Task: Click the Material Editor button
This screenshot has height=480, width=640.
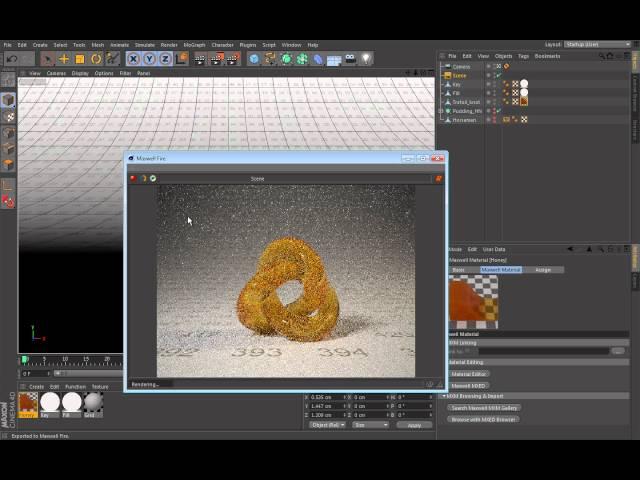Action: (x=469, y=374)
